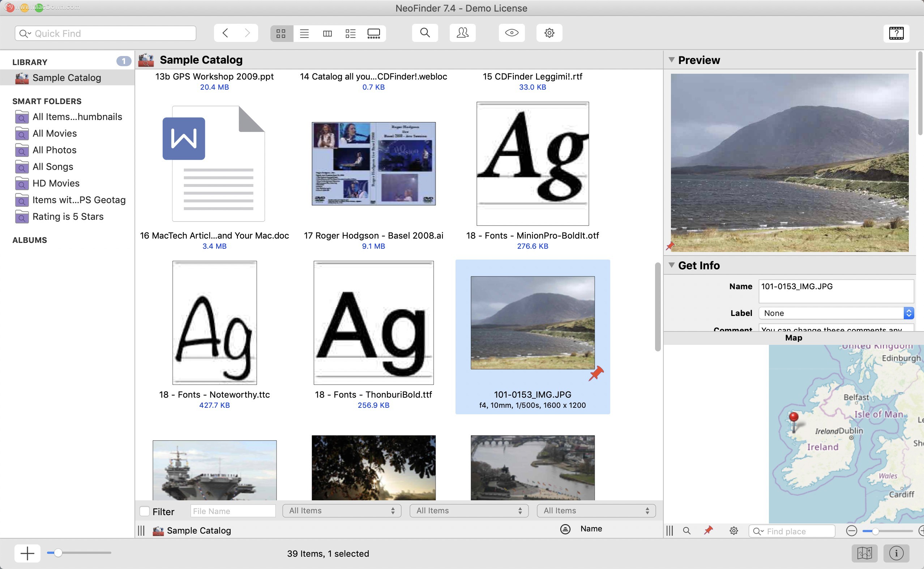Collapse the Preview section triangle
This screenshot has height=569, width=924.
coord(672,60)
